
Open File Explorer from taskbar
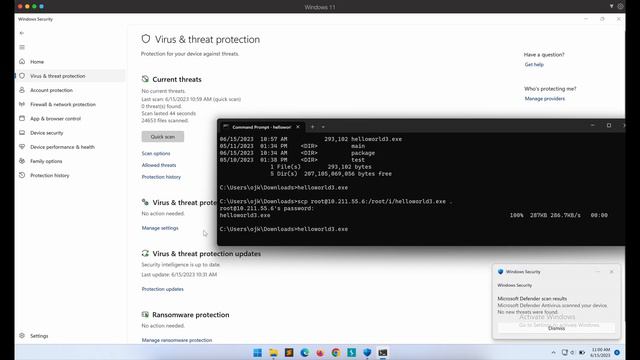click(x=273, y=353)
